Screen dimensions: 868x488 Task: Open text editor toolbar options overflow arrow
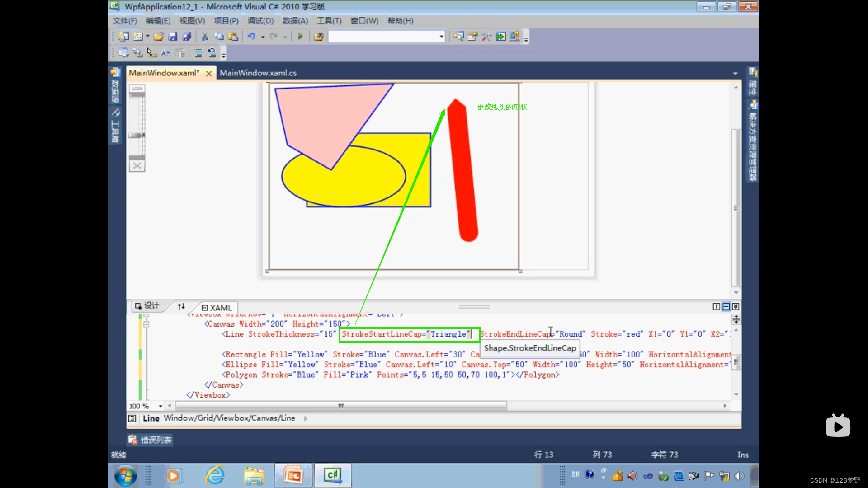click(223, 54)
